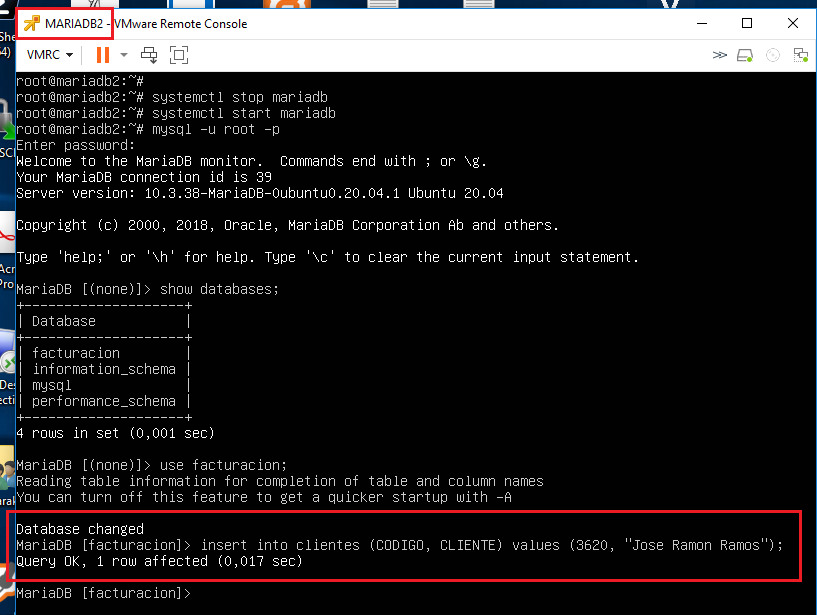Click the show databases; command line
817x615 pixels.
[x=148, y=289]
